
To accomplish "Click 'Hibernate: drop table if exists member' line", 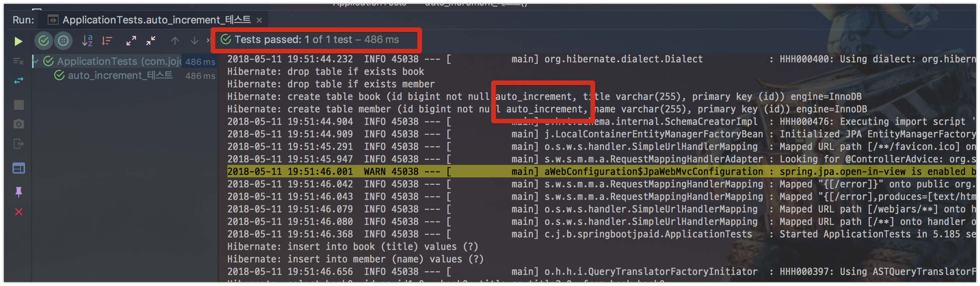I will [x=331, y=84].
